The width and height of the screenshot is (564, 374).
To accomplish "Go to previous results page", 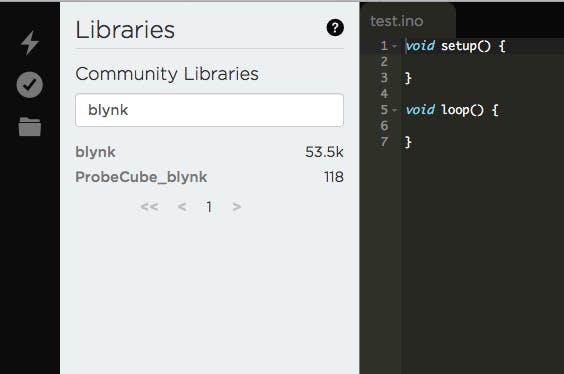I will point(182,207).
